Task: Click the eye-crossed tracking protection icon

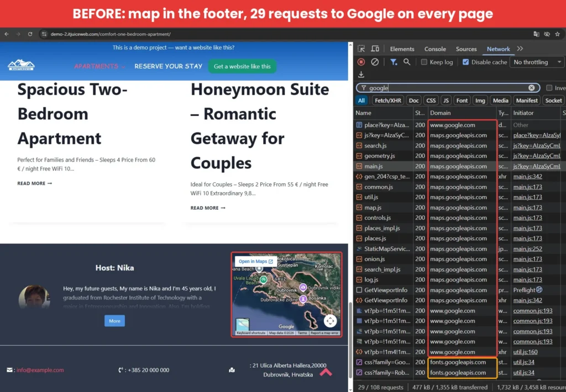Action: point(547,34)
